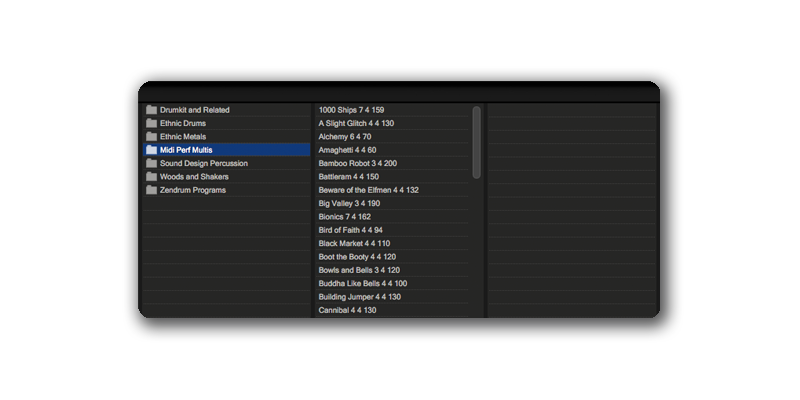This screenshot has height=400, width=800.
Task: Load the Alchemy 6 4 70 preset
Action: click(x=345, y=137)
